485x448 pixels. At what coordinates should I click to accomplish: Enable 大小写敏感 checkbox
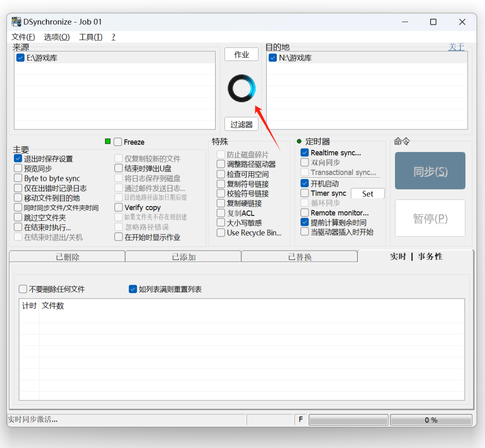[221, 223]
